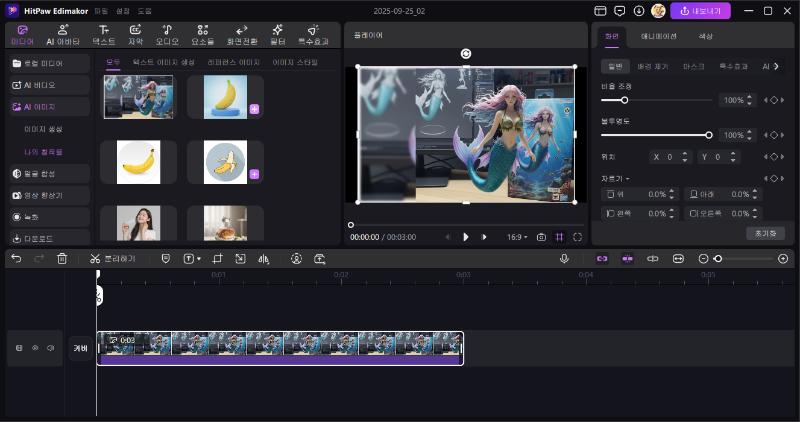Zoom in the timeline with plus icon

pos(783,259)
